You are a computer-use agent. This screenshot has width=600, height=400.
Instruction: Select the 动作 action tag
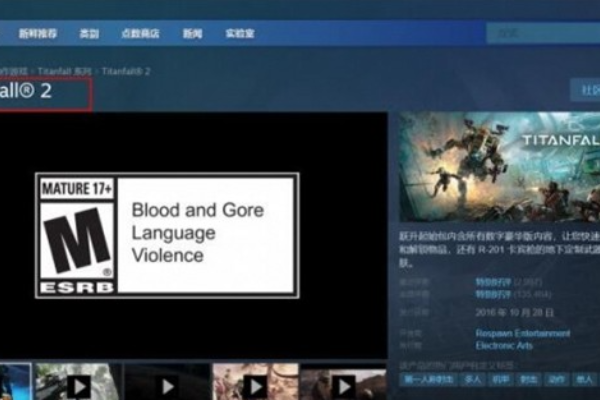556,380
